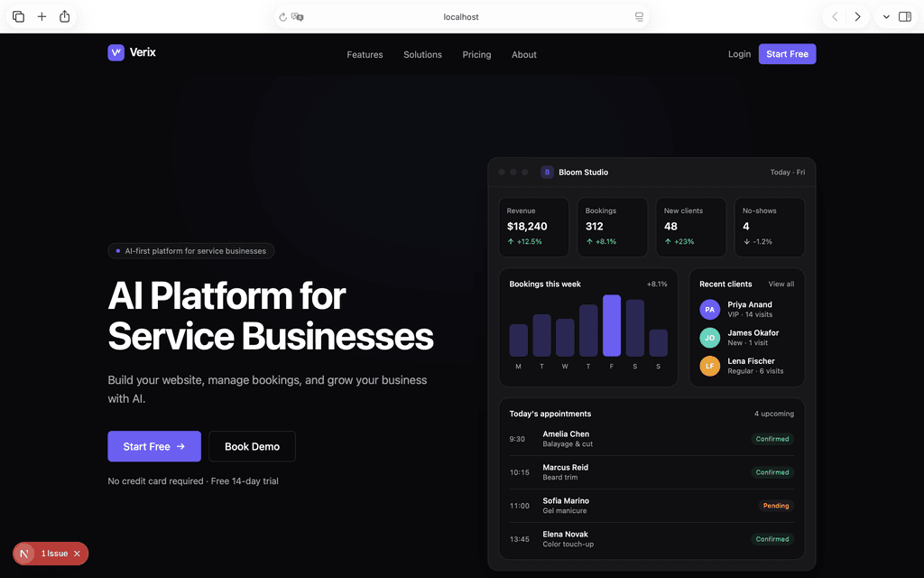Select the highlighted Friday bar in chart
This screenshot has height=578, width=924.
(612, 325)
